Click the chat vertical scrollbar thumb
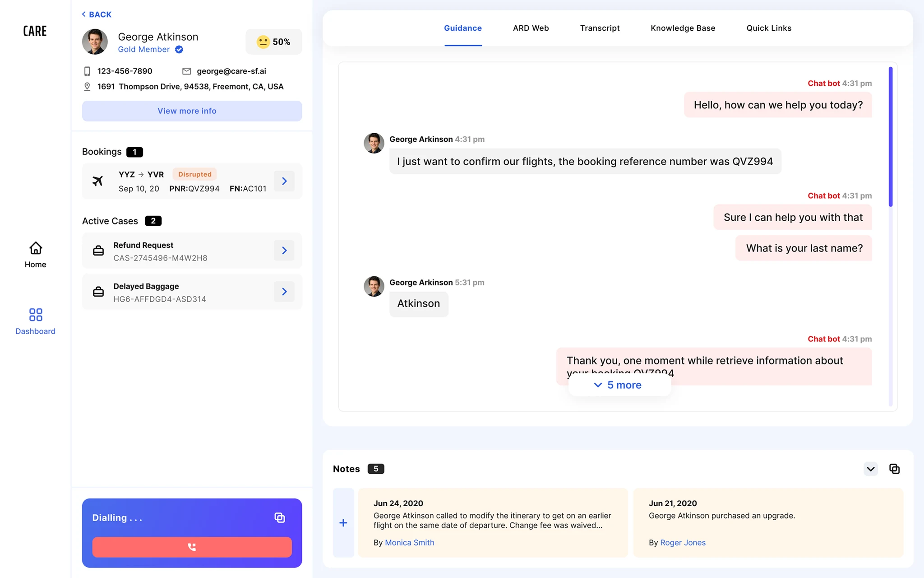This screenshot has height=578, width=924. tap(891, 137)
